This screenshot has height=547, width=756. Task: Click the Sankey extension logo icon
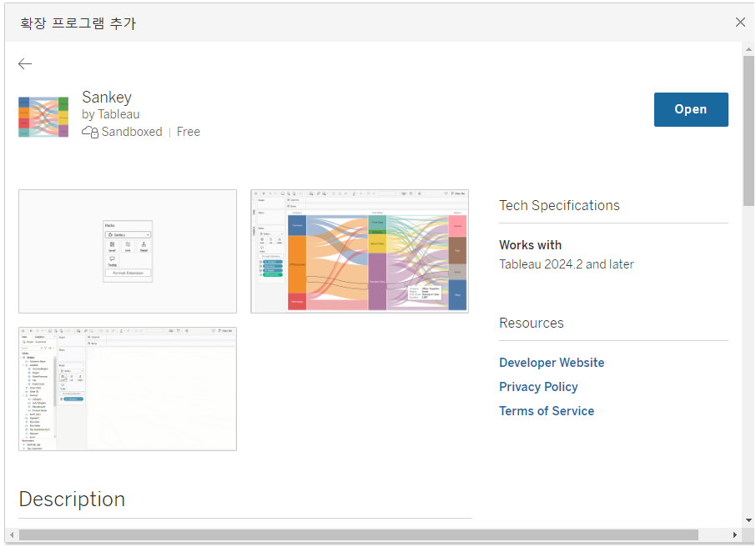coord(43,117)
